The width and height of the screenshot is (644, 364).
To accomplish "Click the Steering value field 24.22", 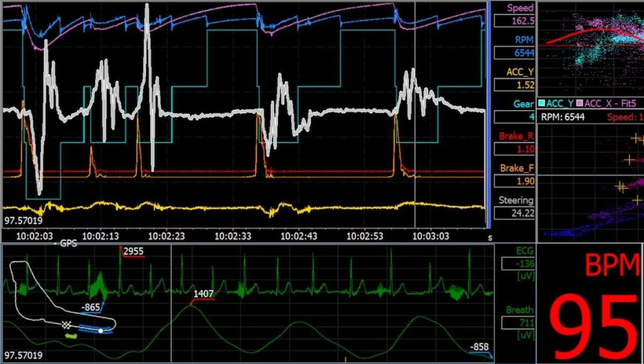I will coord(514,213).
